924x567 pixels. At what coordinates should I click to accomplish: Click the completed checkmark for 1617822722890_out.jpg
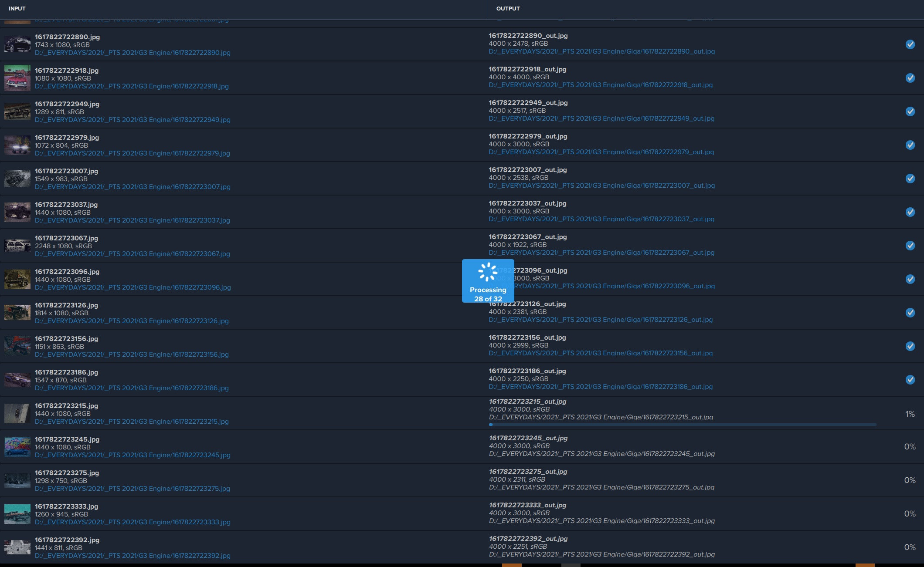coord(910,44)
